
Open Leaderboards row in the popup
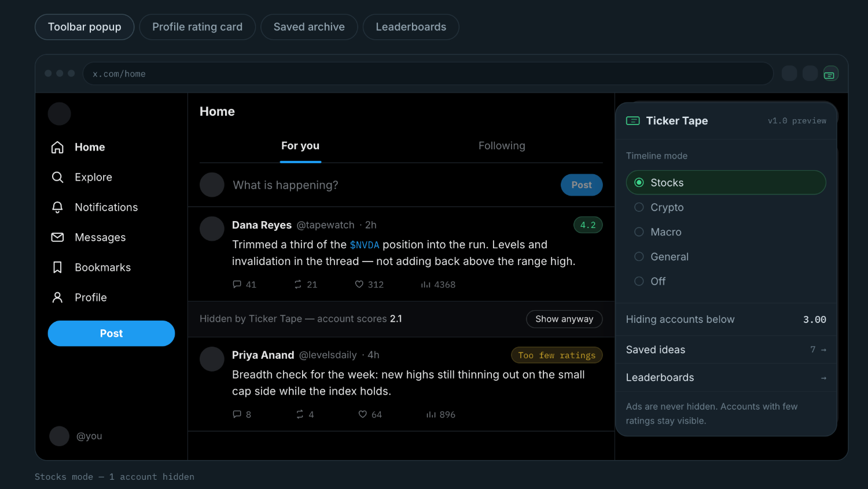pyautogui.click(x=726, y=377)
